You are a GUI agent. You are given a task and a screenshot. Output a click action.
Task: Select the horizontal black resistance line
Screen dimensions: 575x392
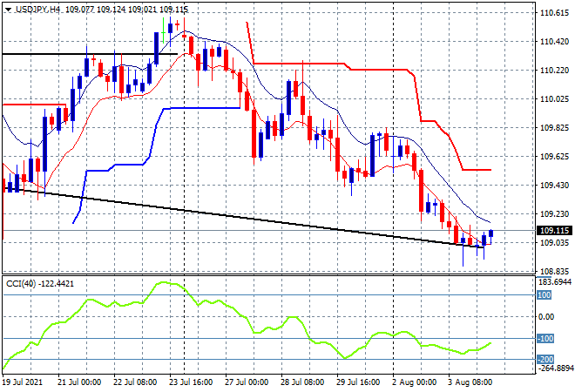(90, 54)
